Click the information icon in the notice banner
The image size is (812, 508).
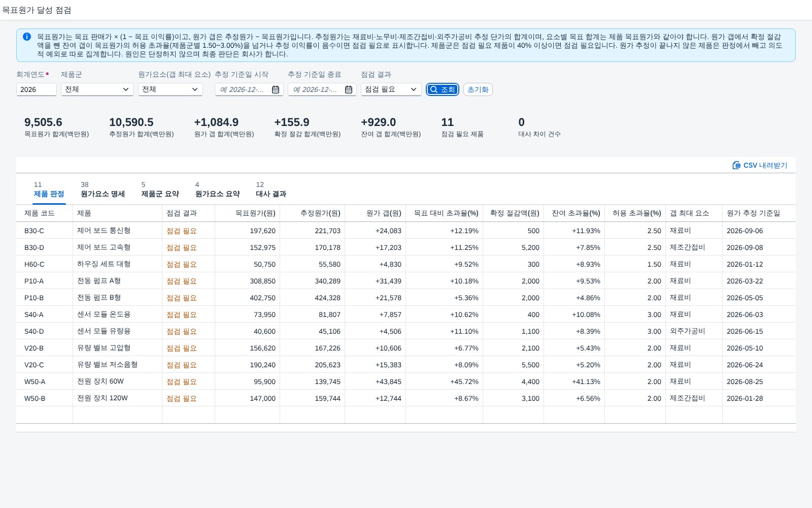[27, 37]
